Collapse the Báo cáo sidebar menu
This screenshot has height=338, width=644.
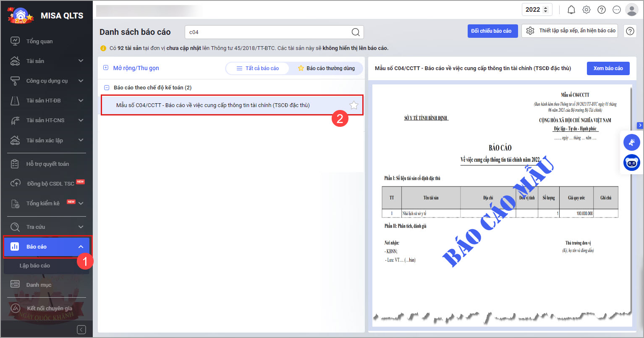[x=81, y=246]
